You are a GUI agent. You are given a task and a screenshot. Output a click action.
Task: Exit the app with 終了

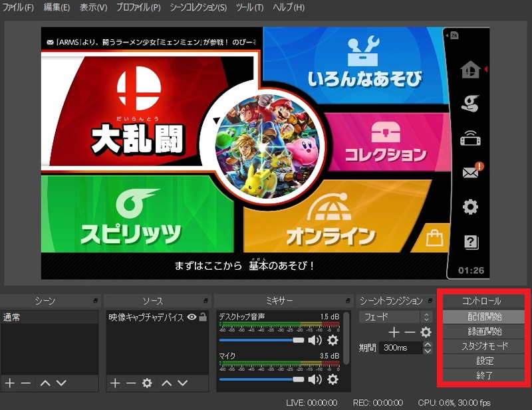(x=484, y=375)
